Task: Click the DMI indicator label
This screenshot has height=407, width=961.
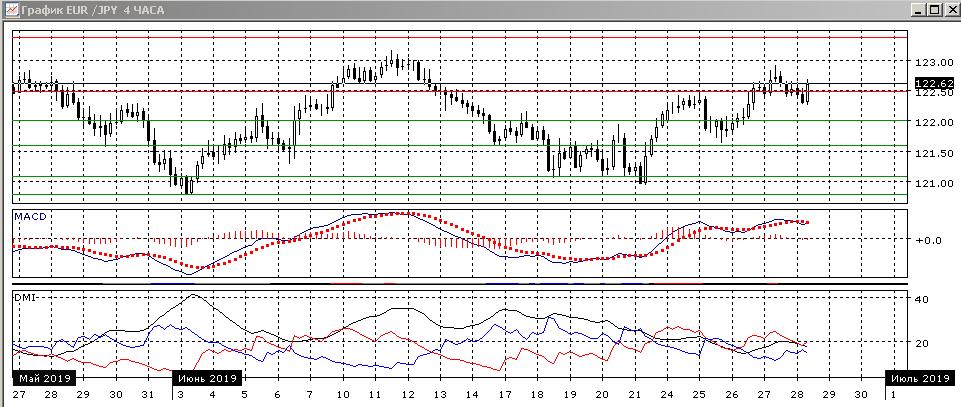Action: pyautogui.click(x=25, y=297)
